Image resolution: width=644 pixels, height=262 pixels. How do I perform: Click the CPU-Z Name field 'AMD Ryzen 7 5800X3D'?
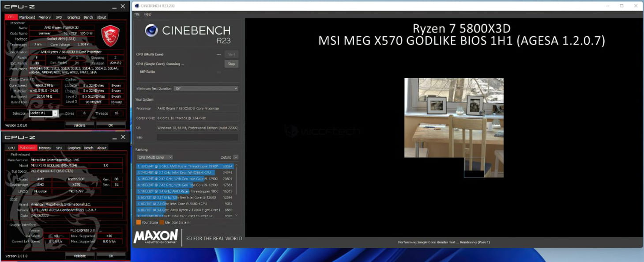[61, 28]
